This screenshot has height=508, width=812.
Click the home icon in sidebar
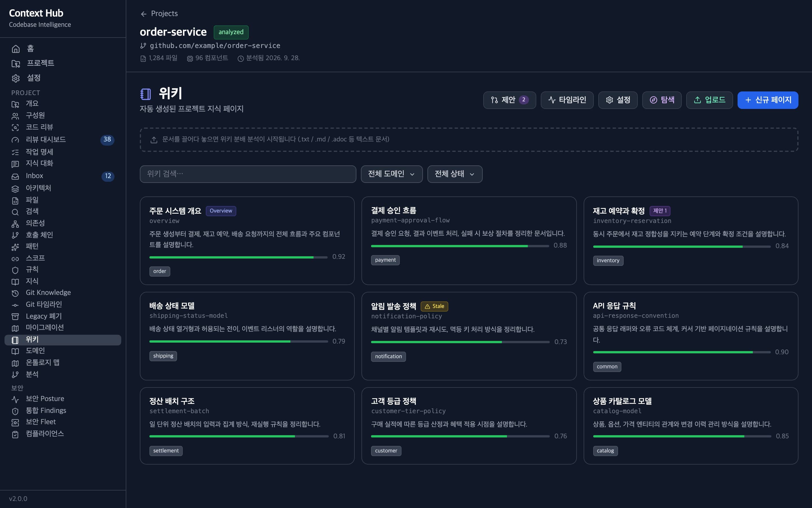coord(16,49)
